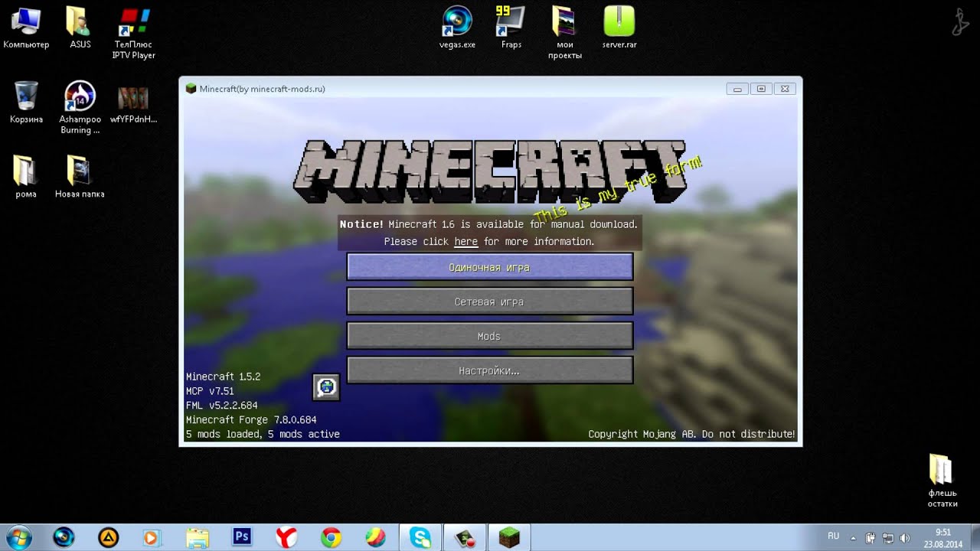Start a singleplayer game with Одиночная игра
The width and height of the screenshot is (980, 551).
click(x=490, y=267)
